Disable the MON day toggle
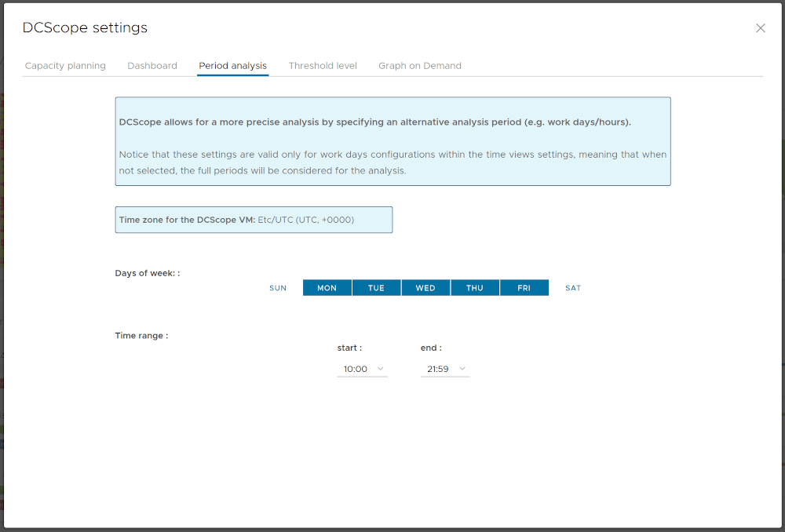Screen dimensions: 785x532 click(327, 288)
